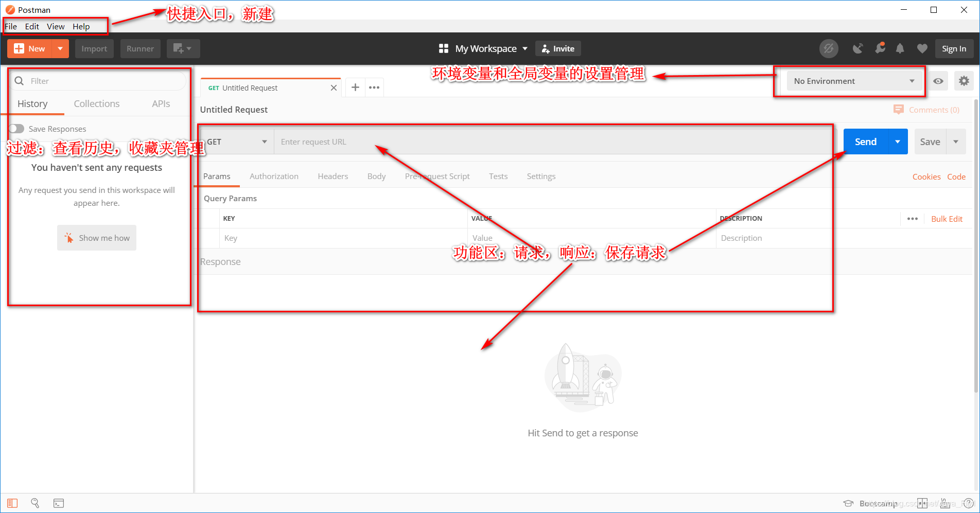This screenshot has width=980, height=513.
Task: Click the vertical scrollbar in the request pane
Action: point(976,247)
